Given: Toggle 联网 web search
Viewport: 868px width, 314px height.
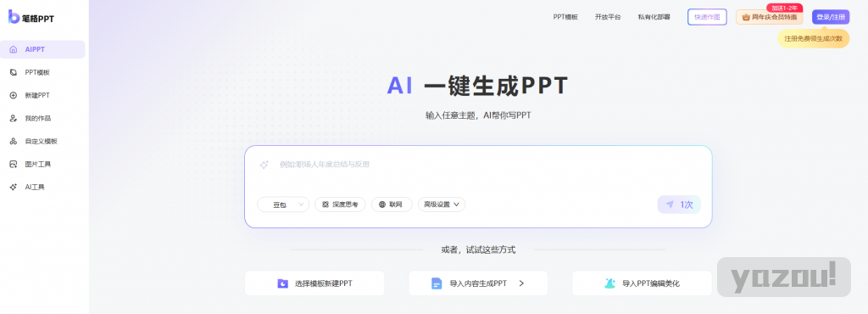Looking at the screenshot, I should pos(392,205).
